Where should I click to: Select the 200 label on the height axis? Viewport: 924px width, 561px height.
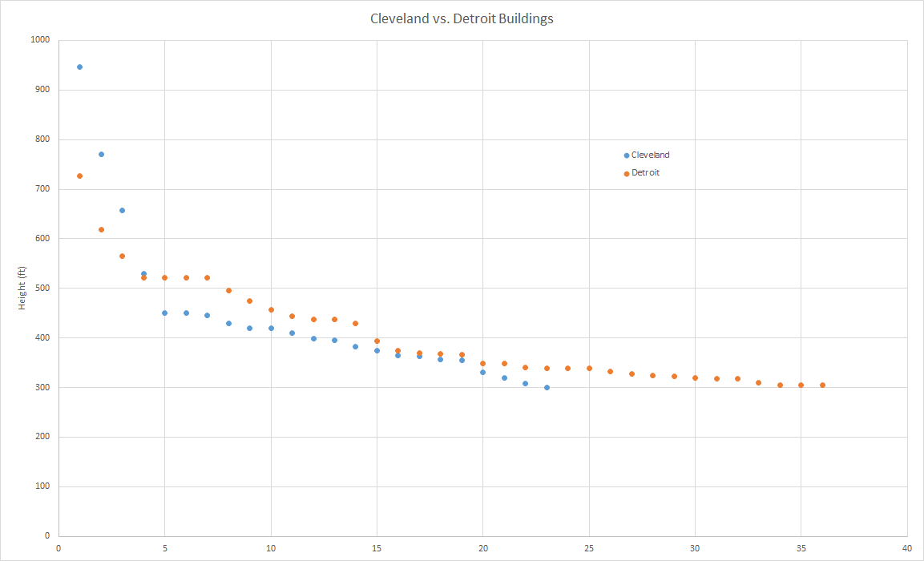coord(43,437)
